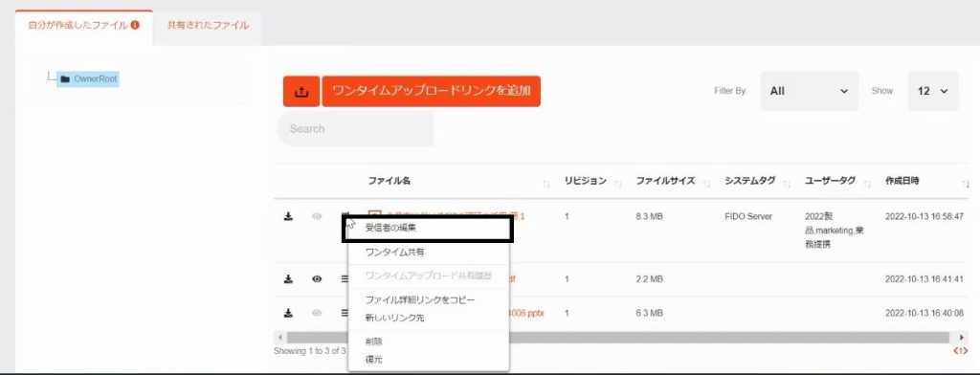
Task: Click into the Search field
Action: pyautogui.click(x=355, y=129)
